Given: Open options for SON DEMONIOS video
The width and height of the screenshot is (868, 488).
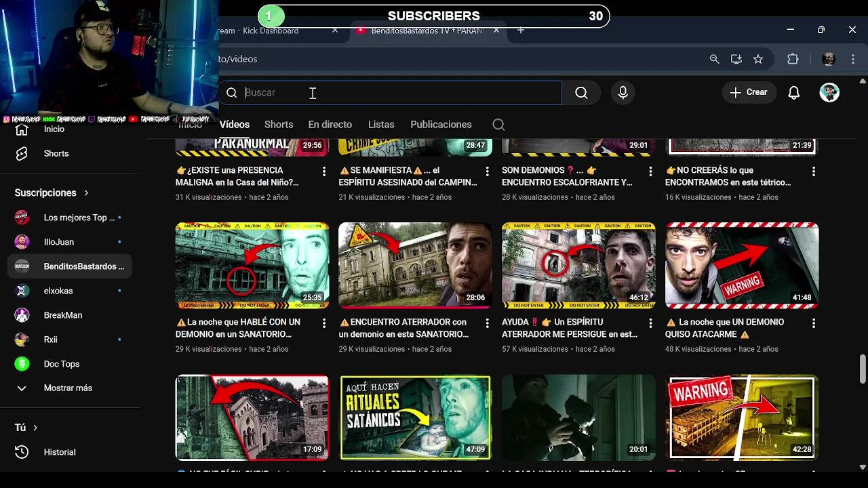Looking at the screenshot, I should pyautogui.click(x=650, y=171).
